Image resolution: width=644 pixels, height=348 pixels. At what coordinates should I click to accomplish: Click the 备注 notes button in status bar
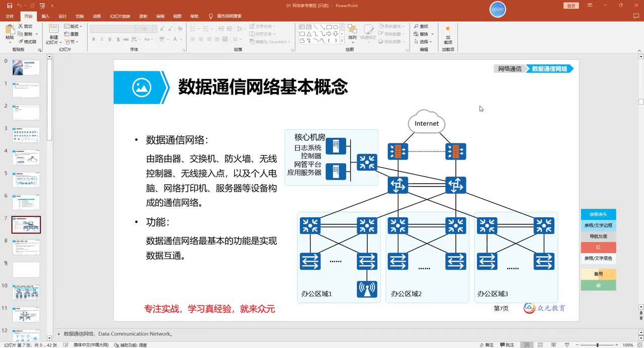click(487, 345)
